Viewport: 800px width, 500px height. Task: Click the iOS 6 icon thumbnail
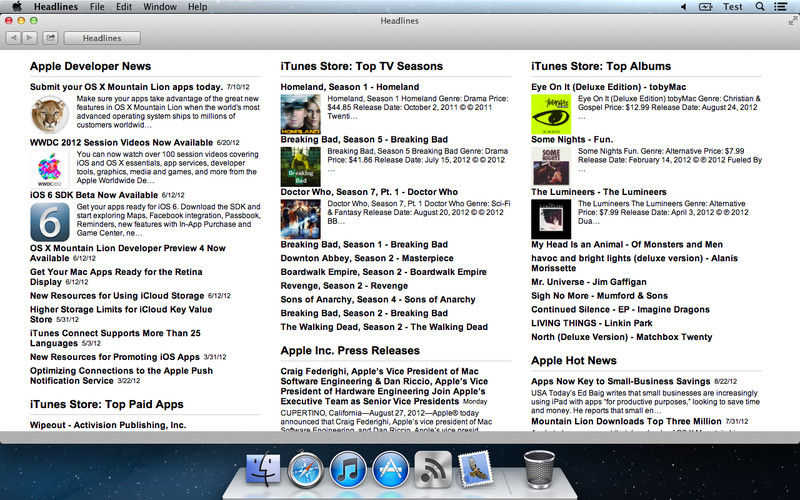50,222
